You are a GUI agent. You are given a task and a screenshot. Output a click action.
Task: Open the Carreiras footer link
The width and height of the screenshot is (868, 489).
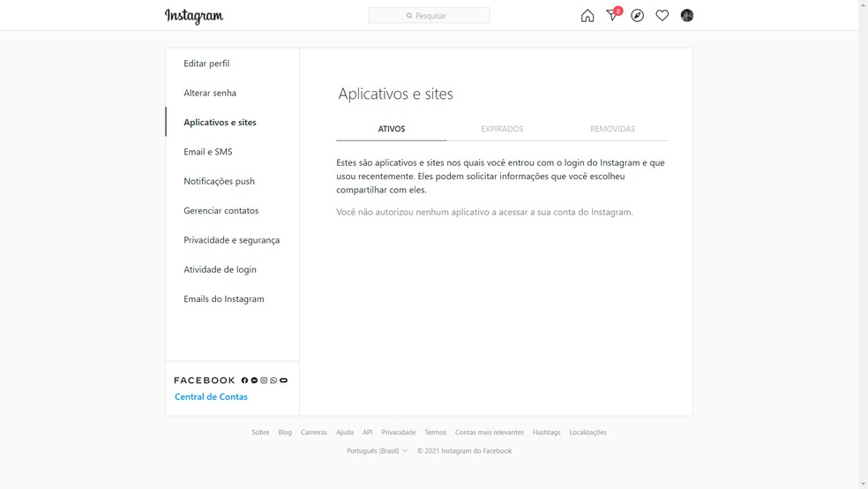pyautogui.click(x=314, y=432)
